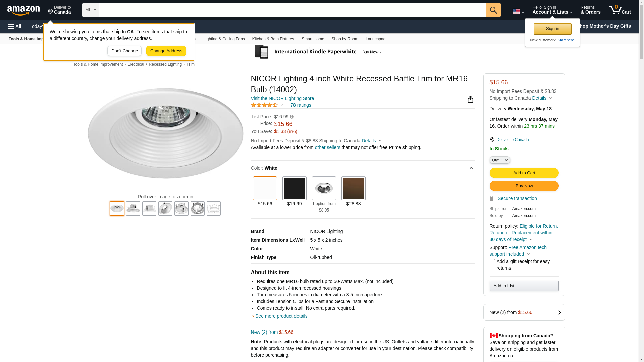This screenshot has width=644, height=362.
Task: Open the shopping cart icon
Action: tap(619, 10)
